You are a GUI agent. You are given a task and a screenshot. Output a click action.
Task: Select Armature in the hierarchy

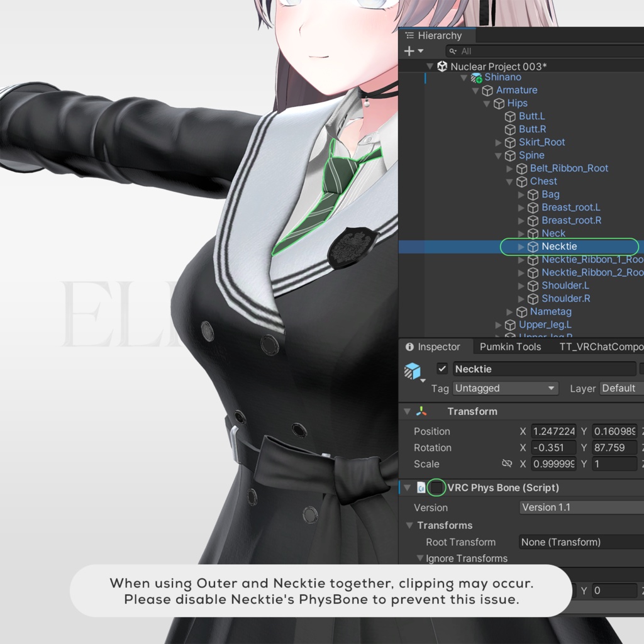(517, 90)
